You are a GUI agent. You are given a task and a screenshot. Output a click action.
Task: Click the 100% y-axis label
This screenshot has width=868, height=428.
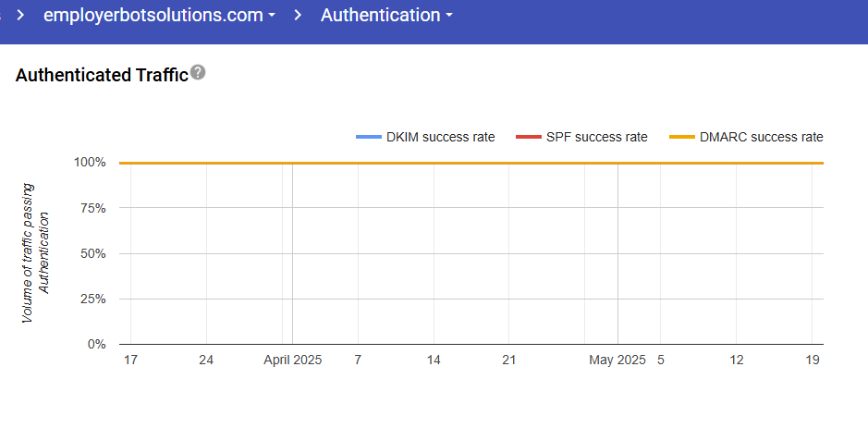point(91,163)
